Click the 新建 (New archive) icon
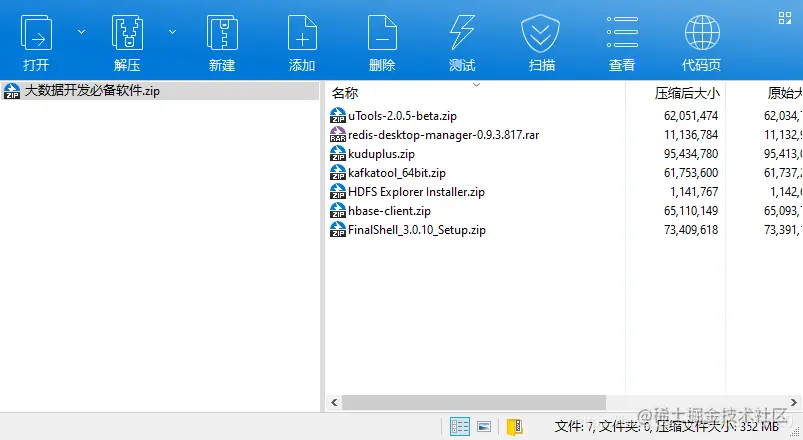 click(x=222, y=33)
